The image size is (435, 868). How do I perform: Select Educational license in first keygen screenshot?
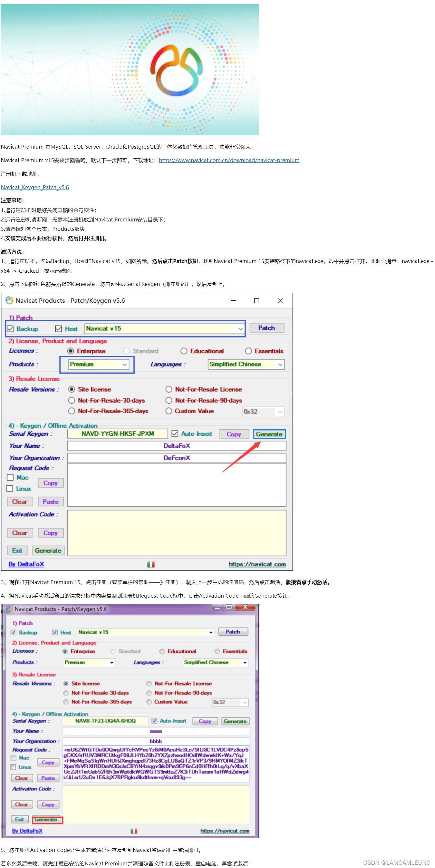[184, 351]
